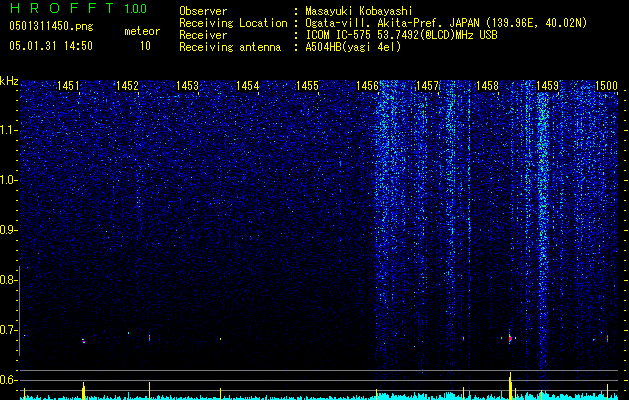
Task: Click the 1453 time marker
Action: [x=187, y=85]
